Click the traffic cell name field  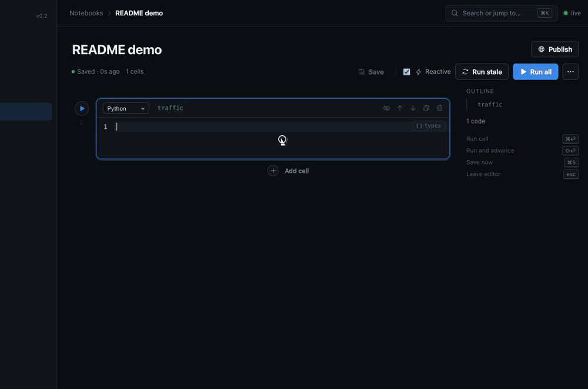[171, 108]
